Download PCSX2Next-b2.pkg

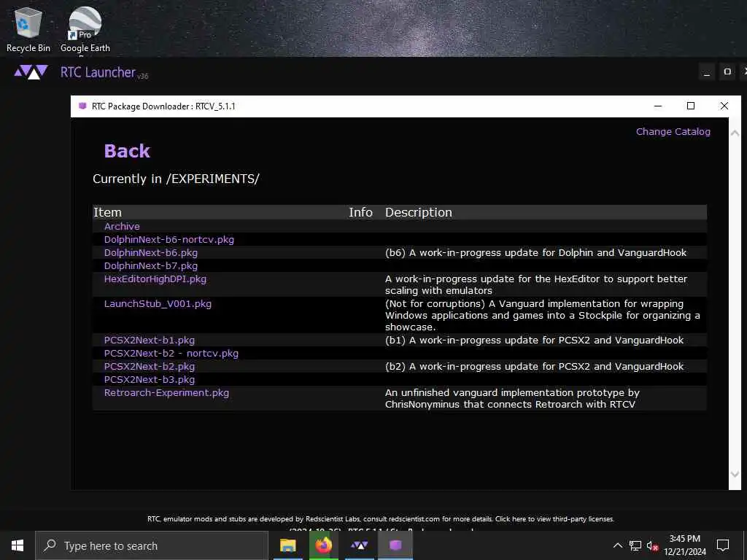click(x=149, y=366)
